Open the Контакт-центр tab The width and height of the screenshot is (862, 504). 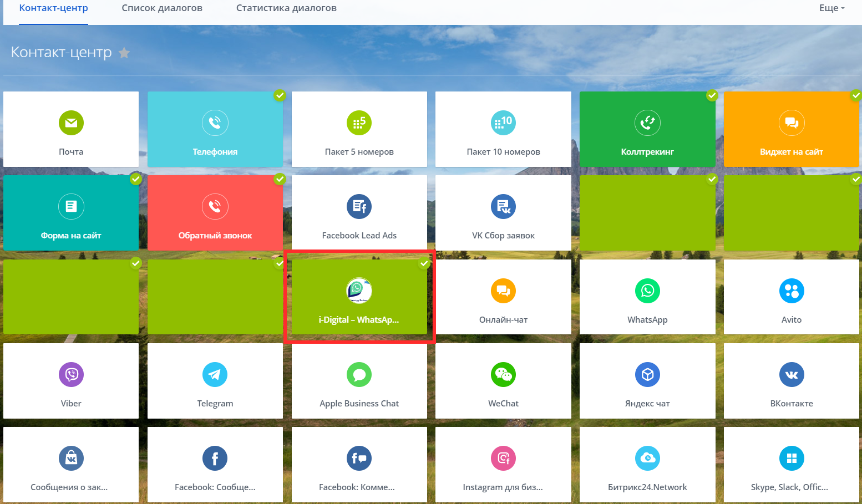(53, 8)
